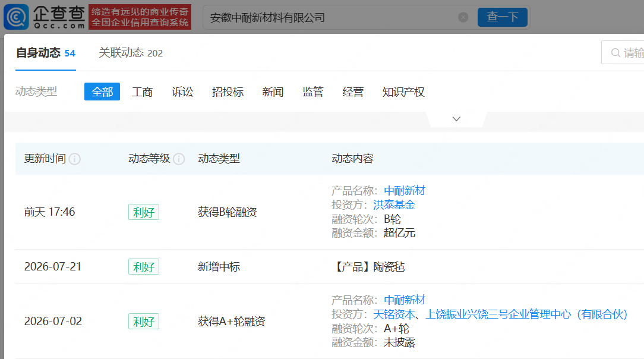Viewport: 644px width, 359px height.
Task: Click the timestamp 前天 17:46
Action: point(49,212)
